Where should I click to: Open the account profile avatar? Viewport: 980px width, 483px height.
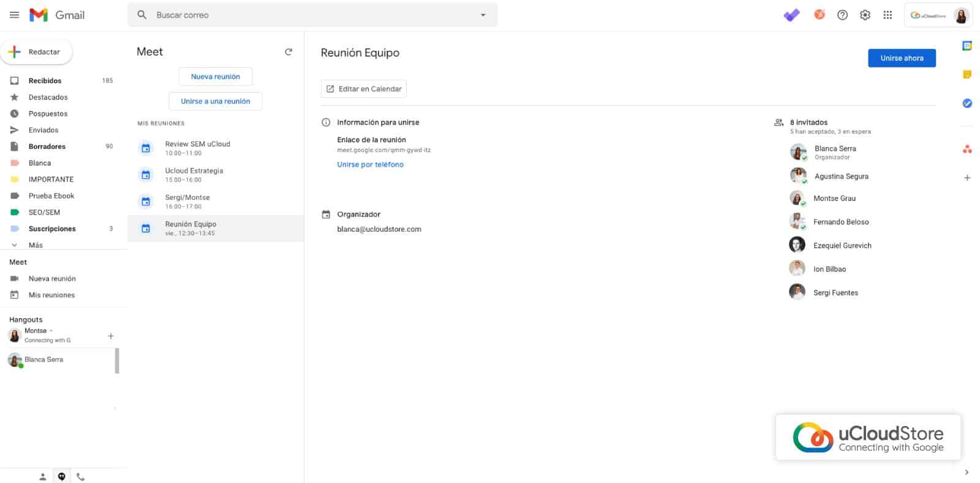(961, 15)
